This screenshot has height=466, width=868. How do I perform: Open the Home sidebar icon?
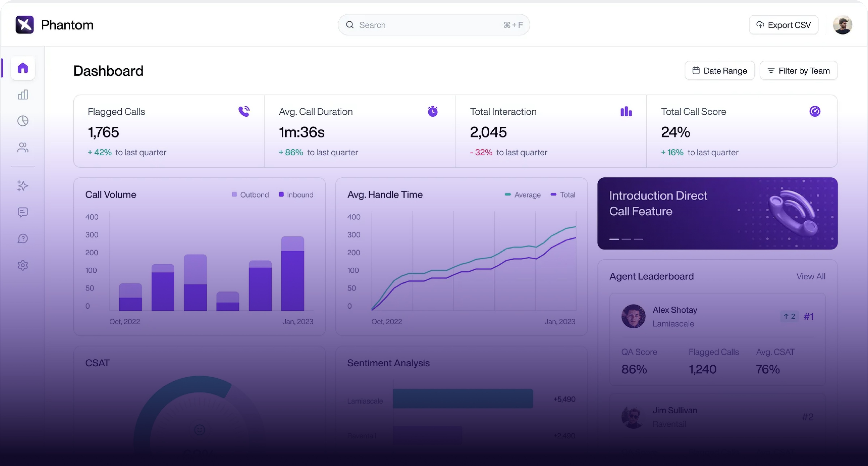(23, 68)
